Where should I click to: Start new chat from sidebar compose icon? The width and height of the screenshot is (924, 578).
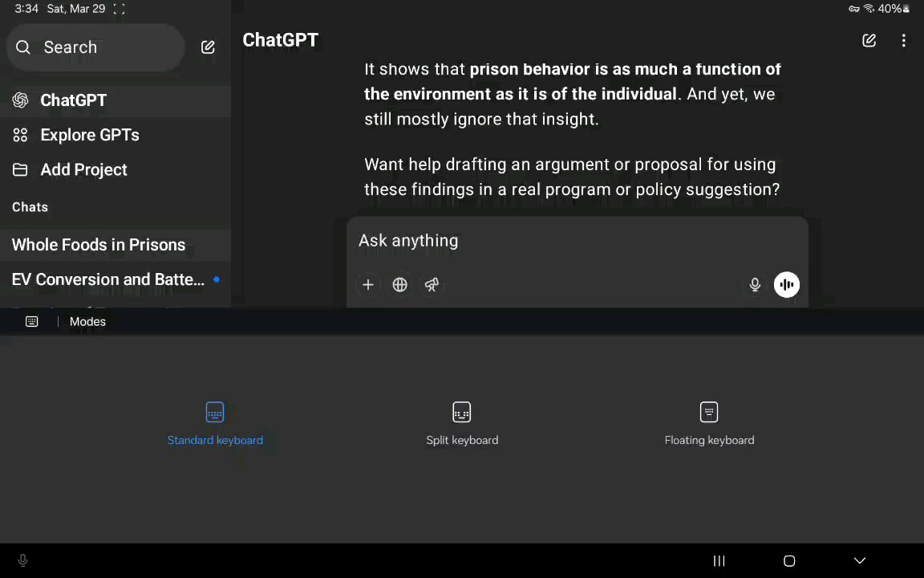(x=208, y=47)
